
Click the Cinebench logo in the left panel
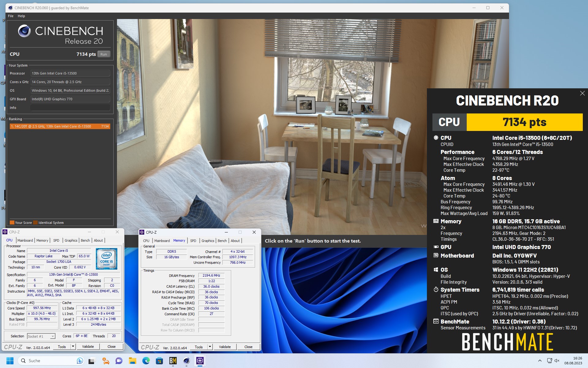click(24, 31)
